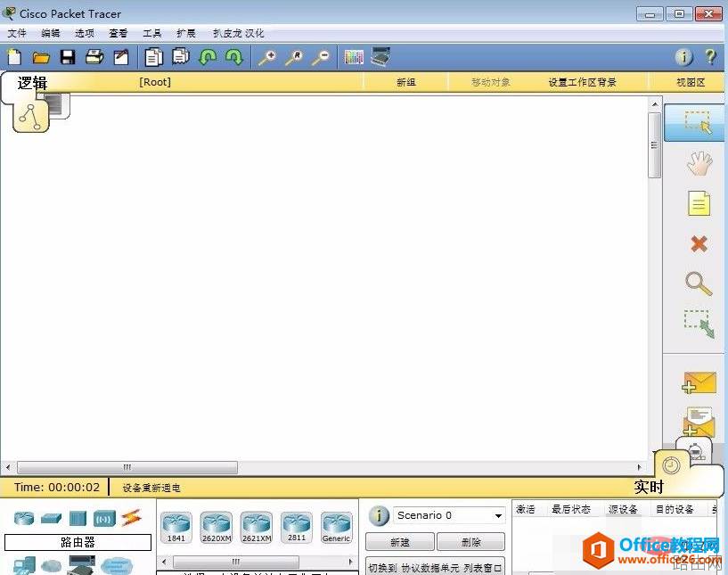Create a new scenario with 新建

[400, 542]
